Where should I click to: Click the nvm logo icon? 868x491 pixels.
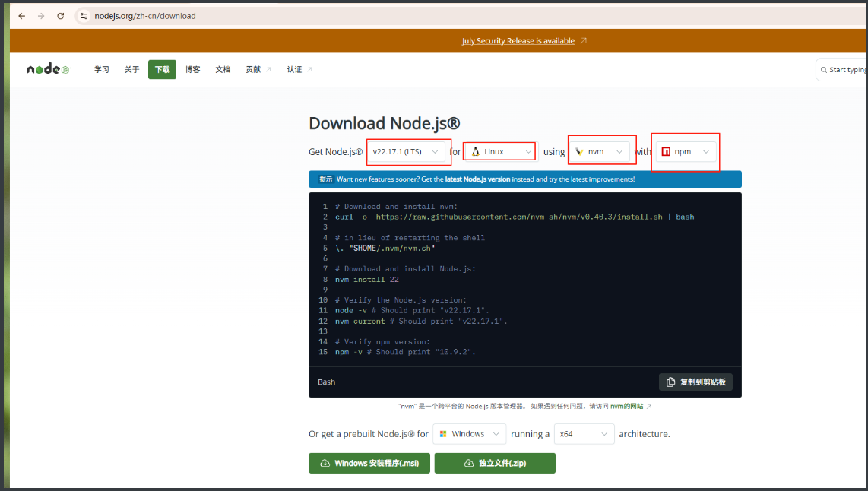coord(580,152)
